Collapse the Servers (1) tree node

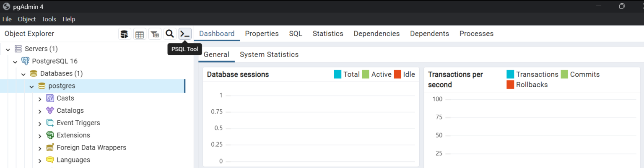8,49
